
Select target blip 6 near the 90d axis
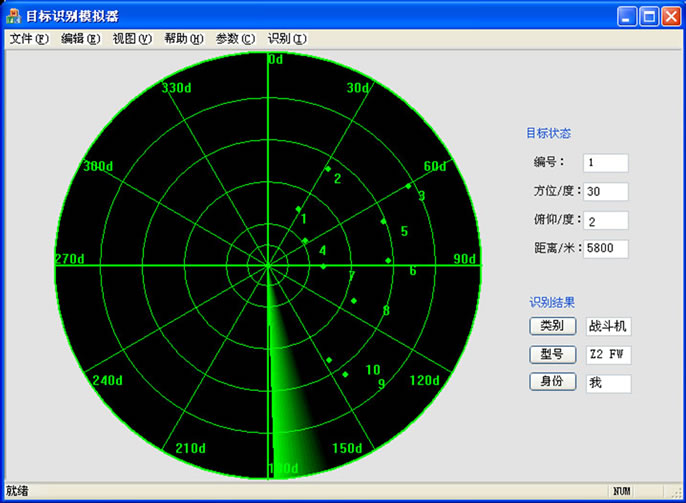point(389,261)
